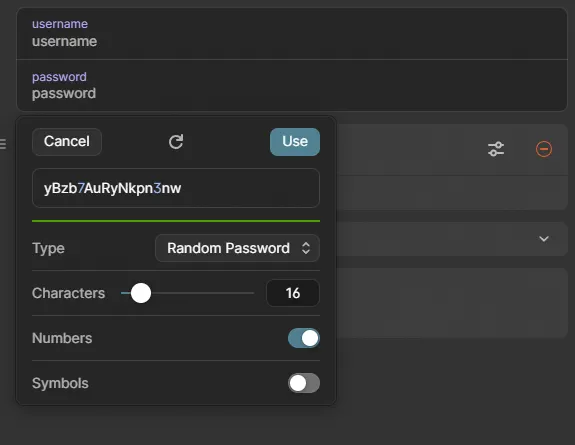This screenshot has height=445, width=575.
Task: Cancel the password generator
Action: pos(67,142)
